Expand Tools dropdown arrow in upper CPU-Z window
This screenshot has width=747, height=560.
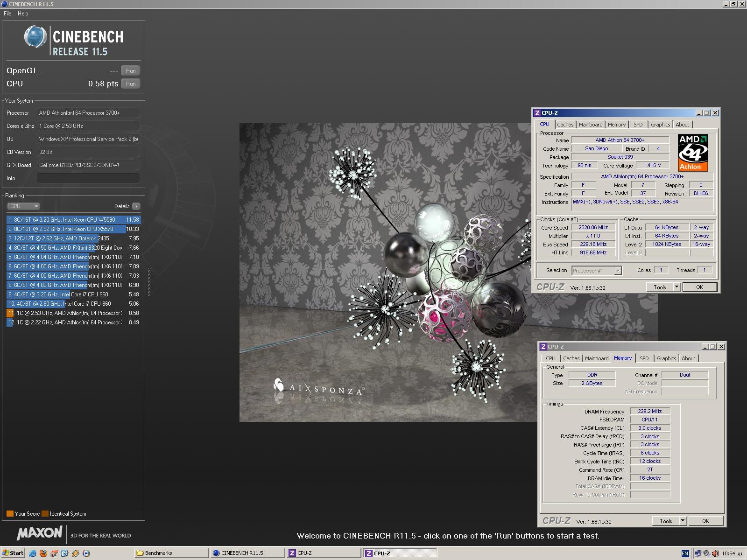[677, 287]
